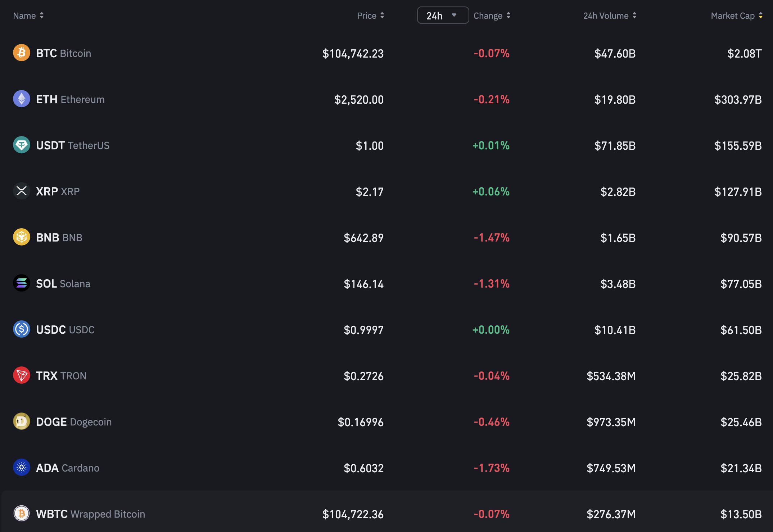Image resolution: width=773 pixels, height=532 pixels.
Task: Click Bitcoin's $104,742.23 price cell
Action: 353,54
